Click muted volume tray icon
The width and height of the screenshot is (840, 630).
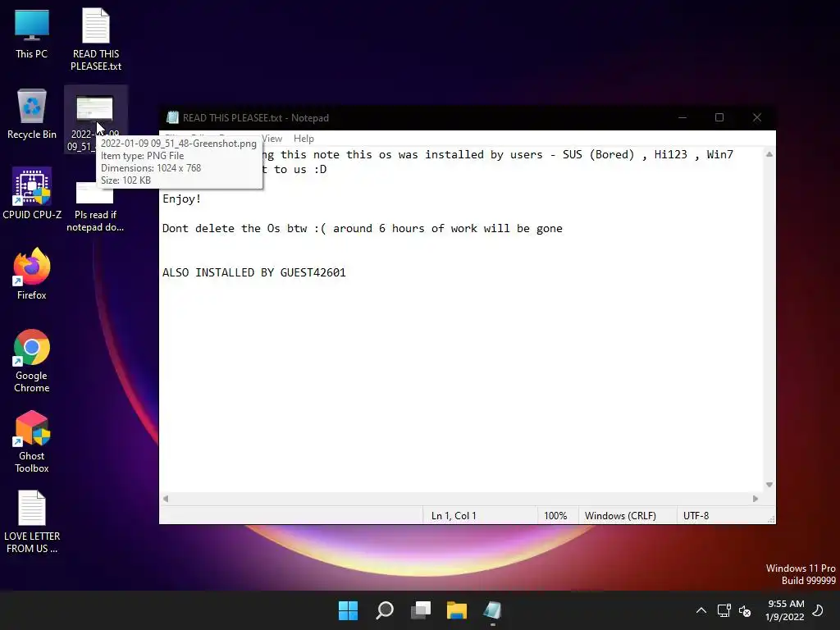(745, 610)
